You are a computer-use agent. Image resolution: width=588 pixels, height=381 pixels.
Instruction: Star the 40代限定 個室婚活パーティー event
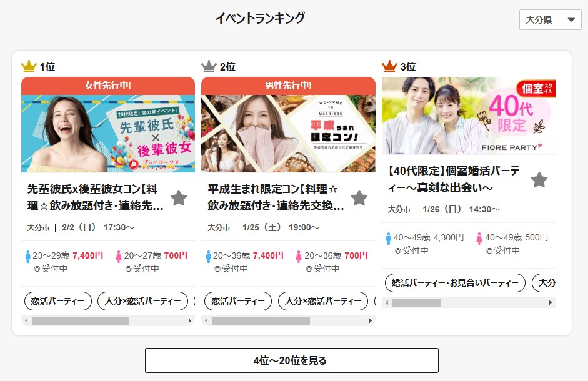pos(539,180)
